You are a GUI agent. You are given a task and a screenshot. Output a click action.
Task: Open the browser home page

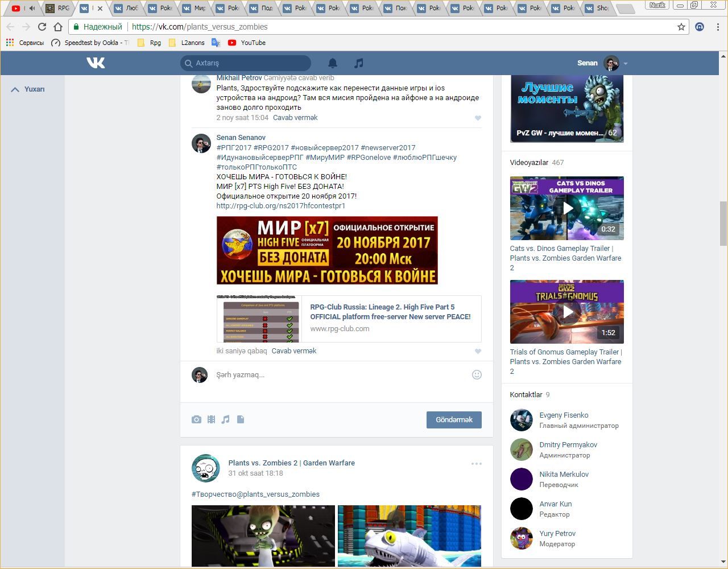coord(57,27)
